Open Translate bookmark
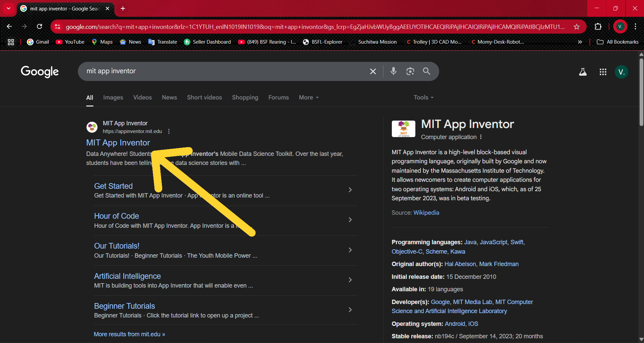The height and width of the screenshot is (343, 644). click(x=163, y=42)
